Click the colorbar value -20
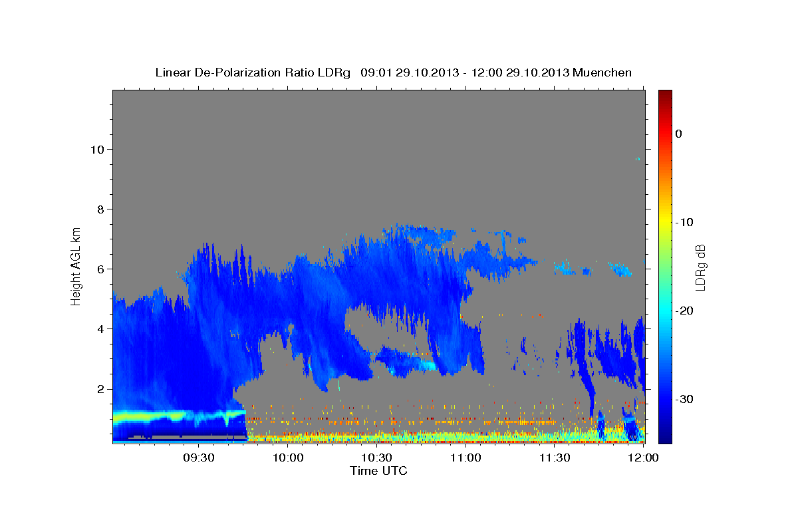 [x=684, y=311]
